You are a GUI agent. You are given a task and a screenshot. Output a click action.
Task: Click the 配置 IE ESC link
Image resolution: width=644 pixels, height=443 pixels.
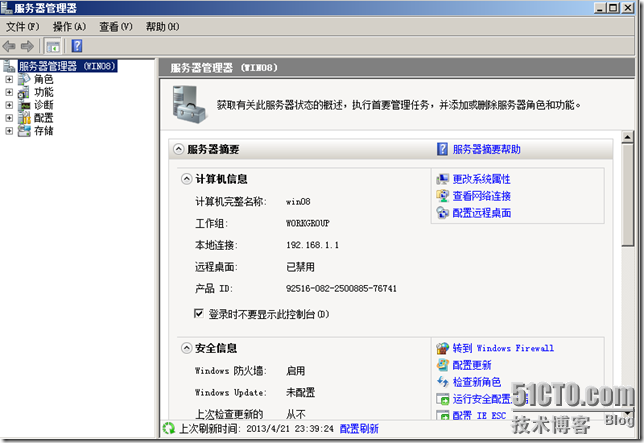(x=479, y=415)
